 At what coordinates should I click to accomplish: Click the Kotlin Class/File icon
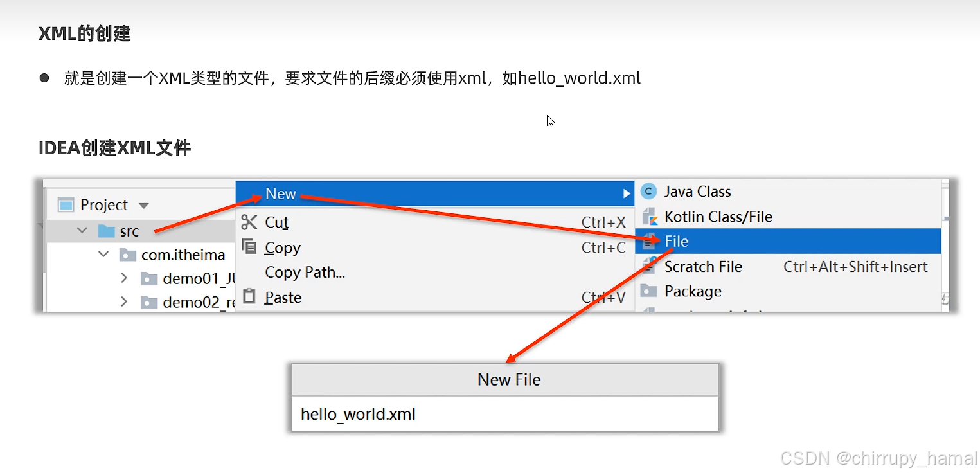click(649, 217)
